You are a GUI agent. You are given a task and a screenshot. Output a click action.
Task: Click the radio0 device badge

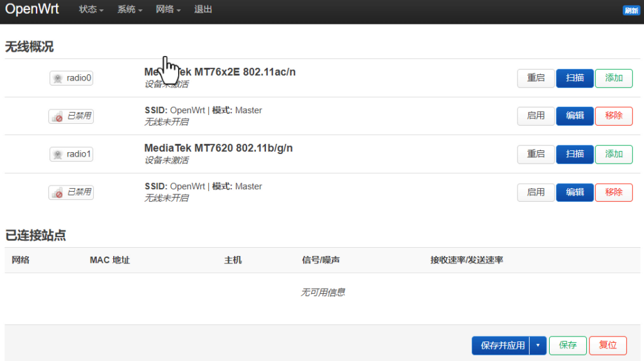72,78
